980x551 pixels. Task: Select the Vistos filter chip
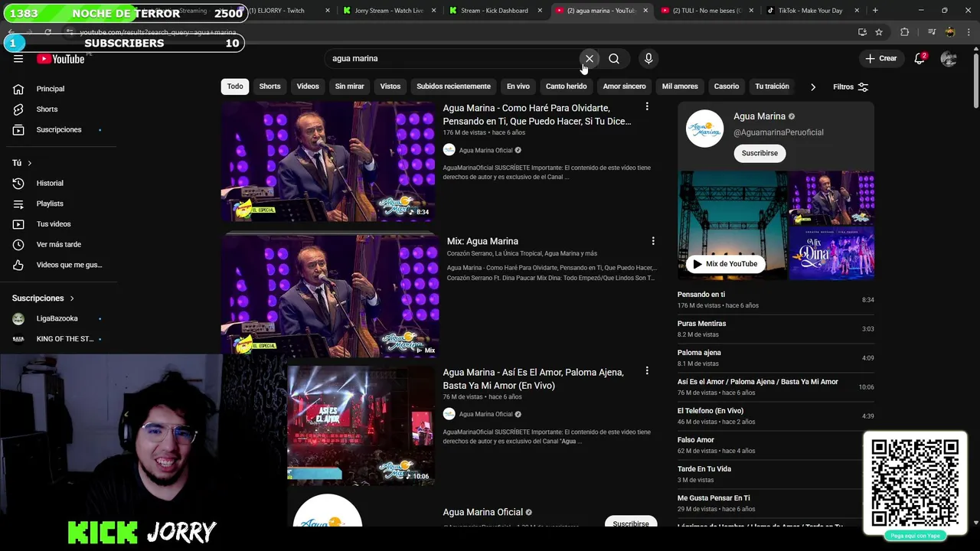click(390, 86)
